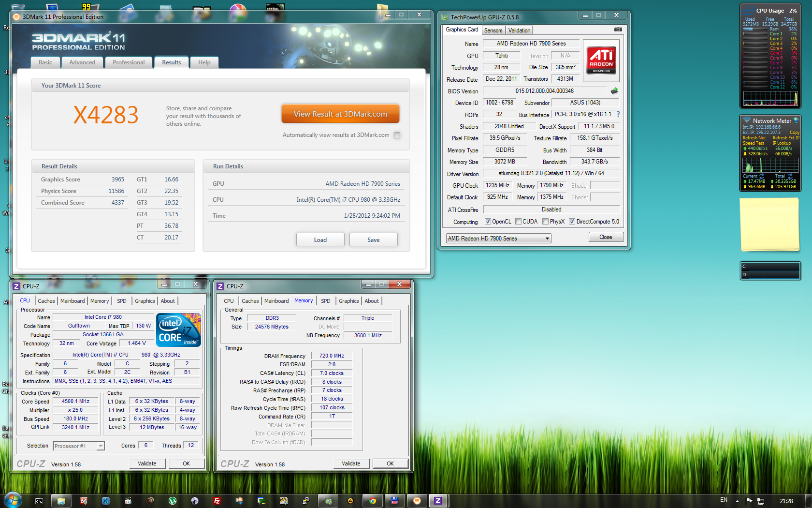Image resolution: width=812 pixels, height=508 pixels.
Task: Click IP Lookup in Network Meter
Action: pos(782,143)
